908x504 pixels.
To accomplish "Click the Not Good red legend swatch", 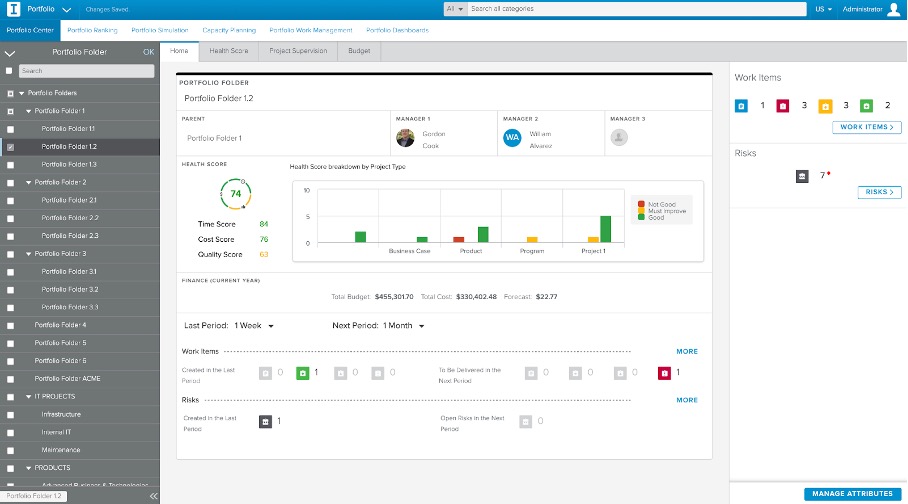I will pyautogui.click(x=641, y=204).
